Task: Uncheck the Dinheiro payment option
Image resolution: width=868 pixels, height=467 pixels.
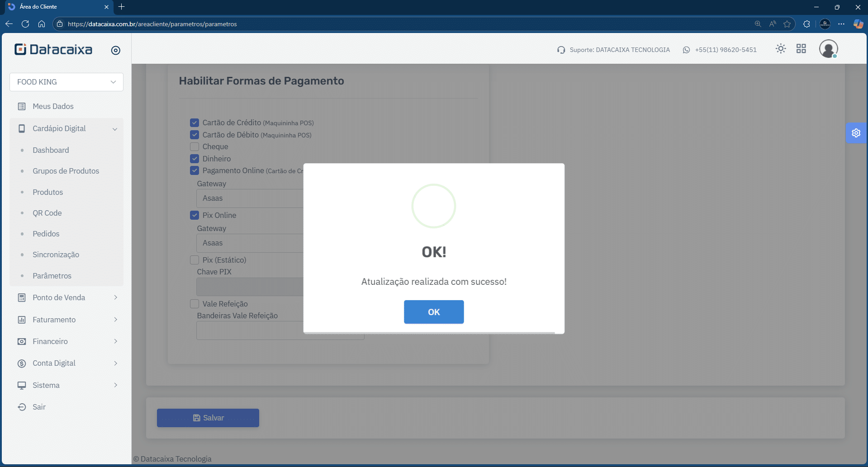Action: [x=194, y=159]
